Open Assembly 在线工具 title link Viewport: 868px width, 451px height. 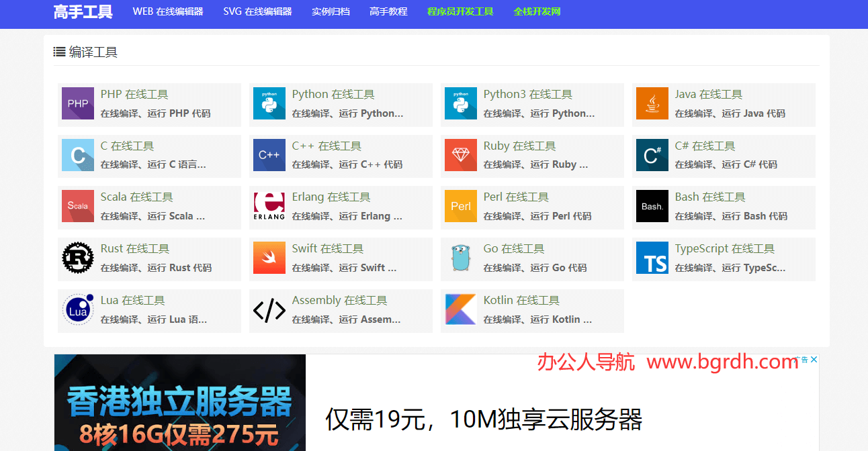pos(340,301)
